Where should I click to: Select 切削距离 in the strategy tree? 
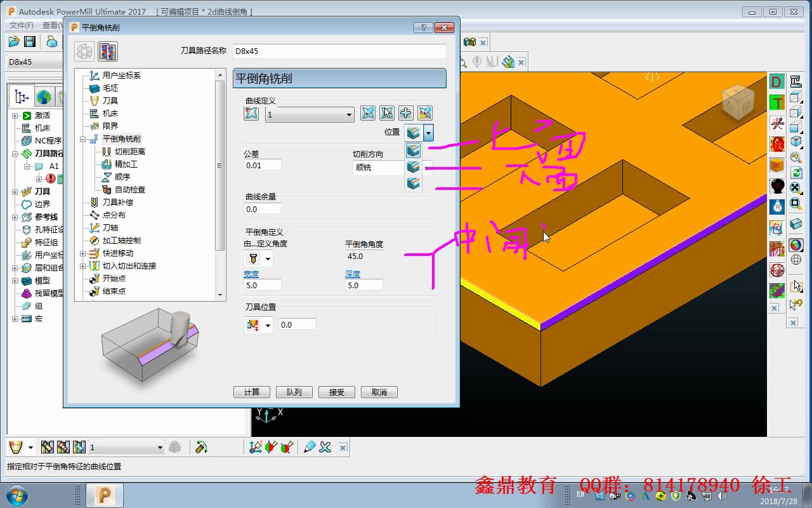(129, 151)
